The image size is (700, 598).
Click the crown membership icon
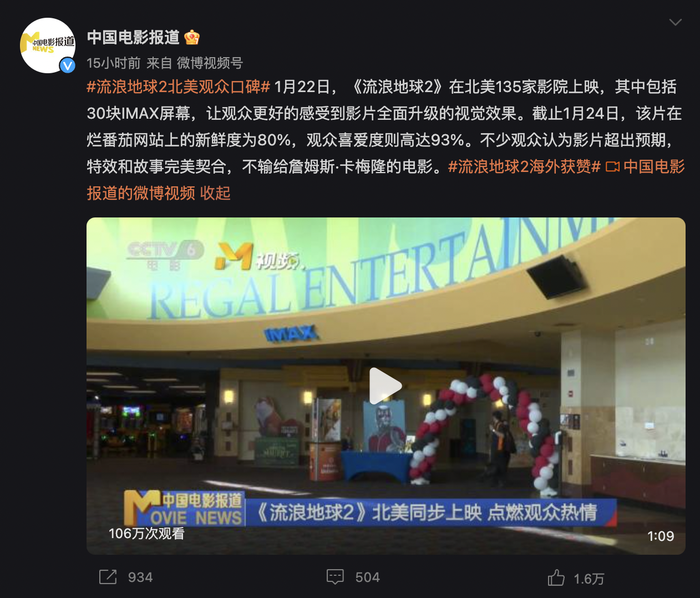click(x=192, y=37)
